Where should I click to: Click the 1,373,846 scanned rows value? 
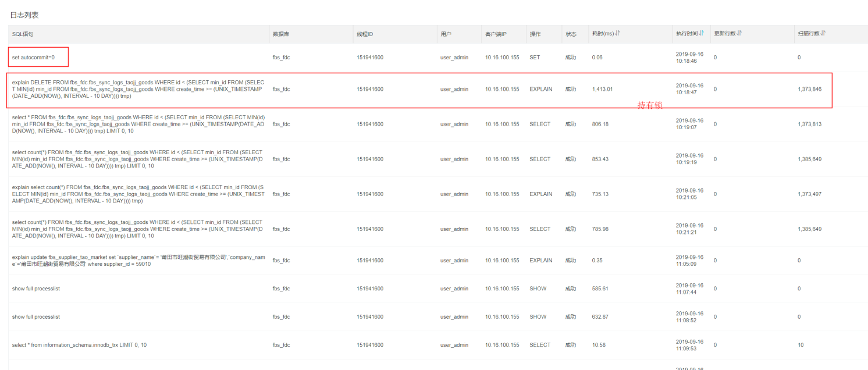tap(809, 90)
